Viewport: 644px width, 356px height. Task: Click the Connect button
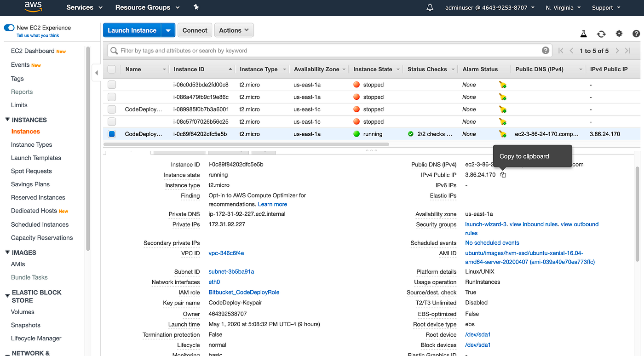point(195,30)
